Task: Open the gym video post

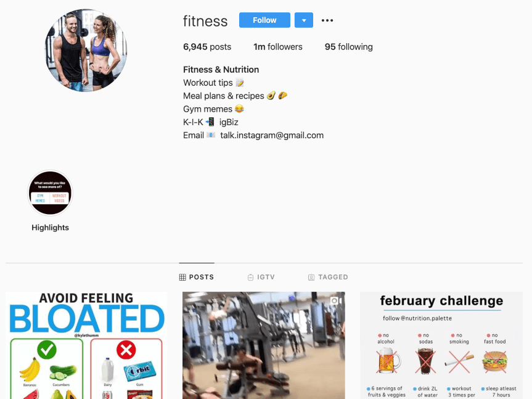Action: pos(264,345)
